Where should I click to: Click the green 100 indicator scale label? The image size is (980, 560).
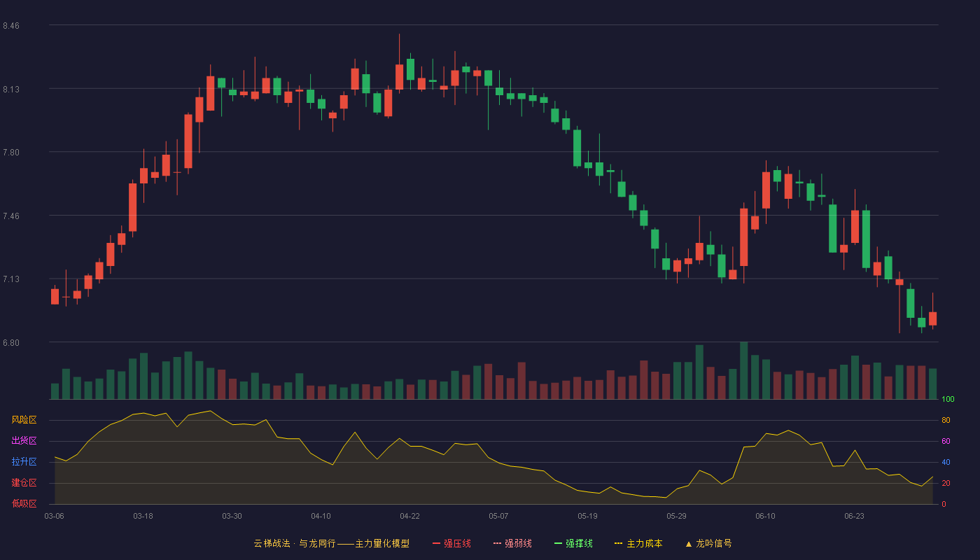click(948, 400)
